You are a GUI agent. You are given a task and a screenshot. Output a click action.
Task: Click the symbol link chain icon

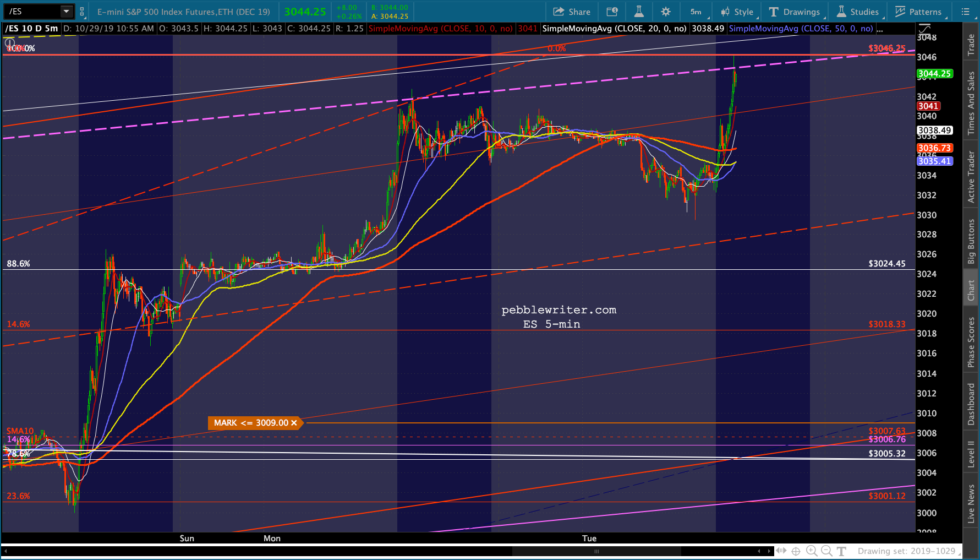click(x=82, y=12)
